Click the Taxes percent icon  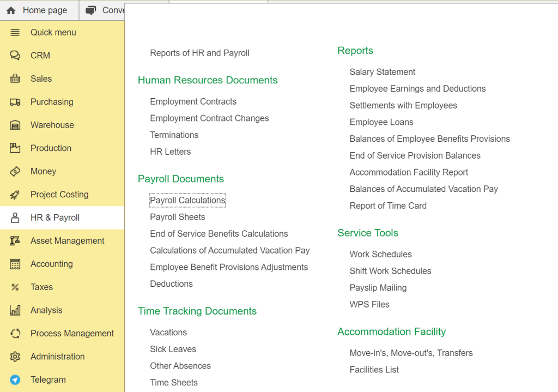tap(15, 287)
